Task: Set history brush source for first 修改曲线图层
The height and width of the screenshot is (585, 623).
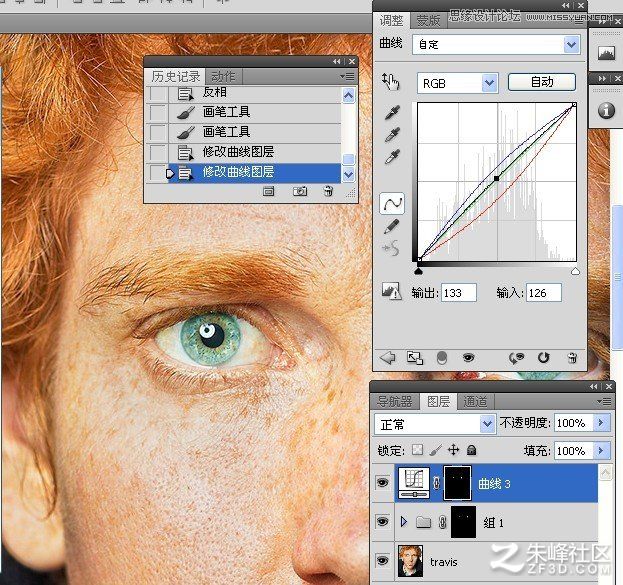Action: (158, 153)
